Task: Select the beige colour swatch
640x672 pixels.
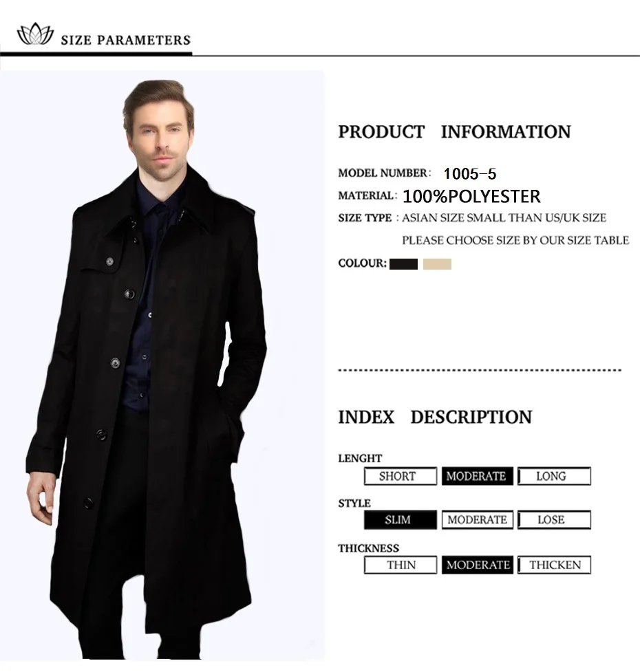Action: 437,264
